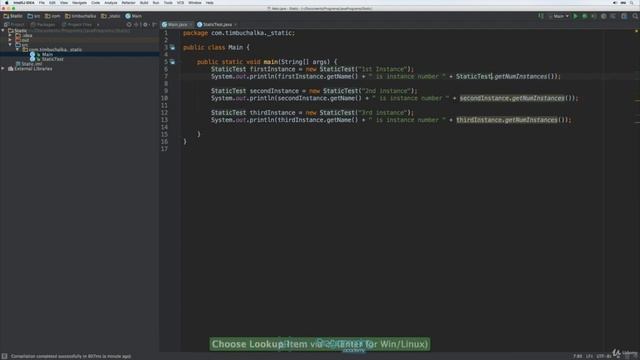Click the Debug button in toolbar
The width and height of the screenshot is (640, 360).
[x=584, y=16]
